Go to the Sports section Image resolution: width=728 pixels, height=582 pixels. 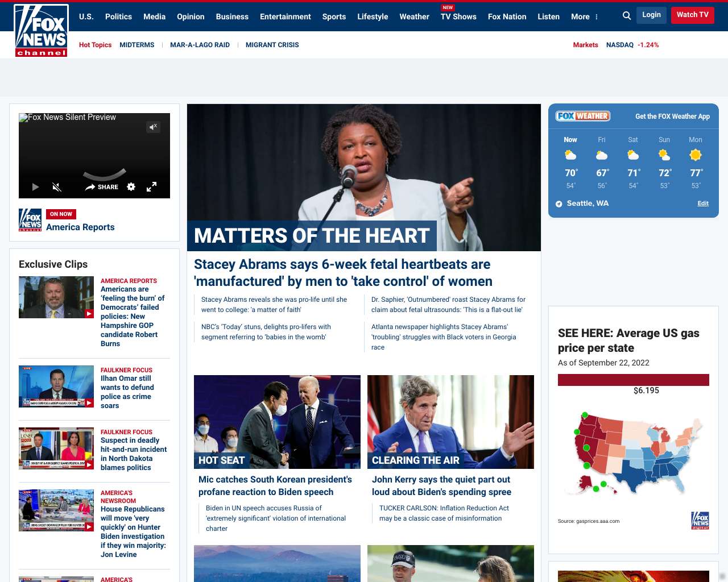pyautogui.click(x=334, y=16)
